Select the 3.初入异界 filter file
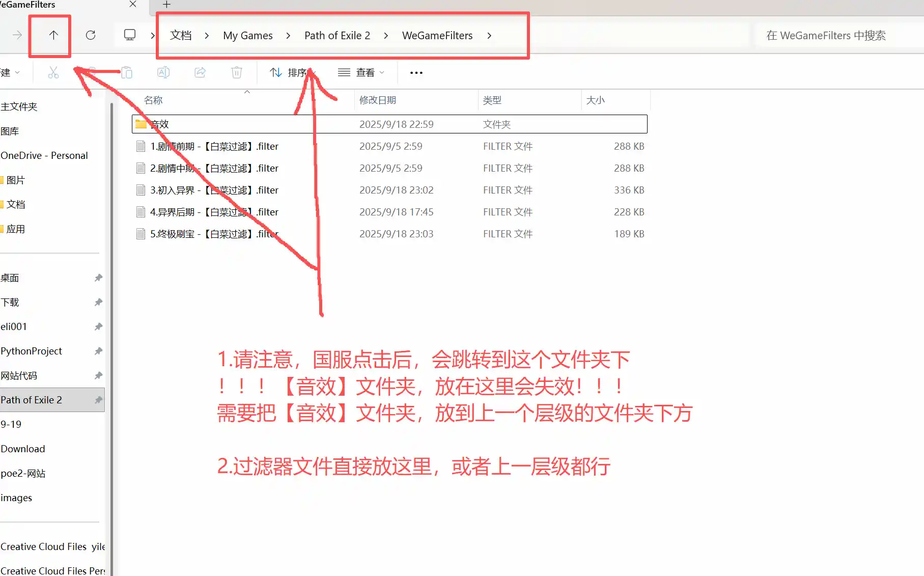This screenshot has height=576, width=924. tap(214, 190)
